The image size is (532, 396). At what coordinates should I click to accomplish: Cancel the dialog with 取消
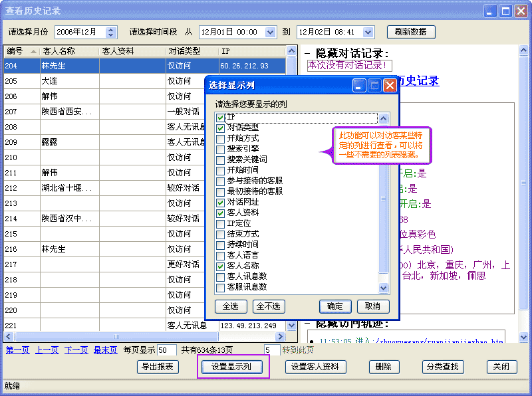coord(372,306)
